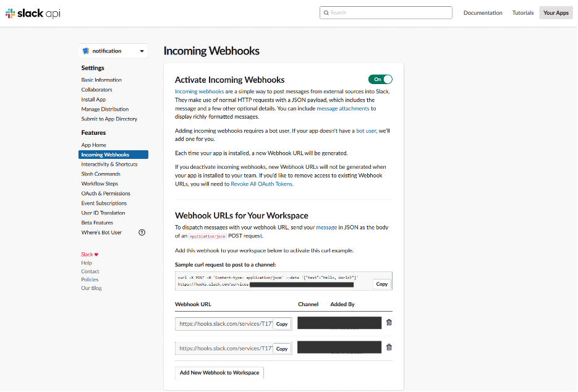Open Interactivity & Shortcuts

(109, 164)
